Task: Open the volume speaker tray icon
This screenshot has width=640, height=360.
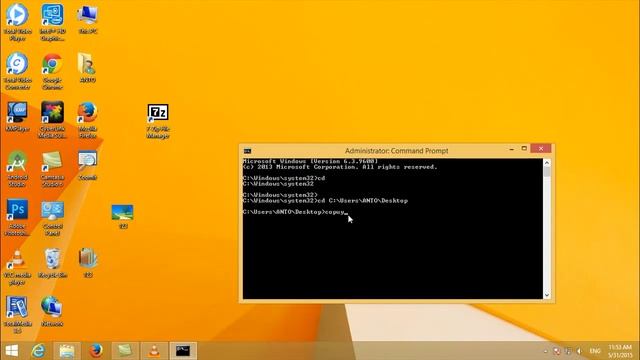Action: (579, 351)
